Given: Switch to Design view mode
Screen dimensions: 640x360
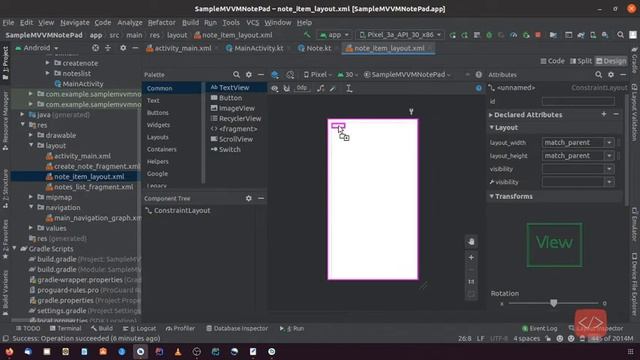Looking at the screenshot, I should pyautogui.click(x=611, y=61).
